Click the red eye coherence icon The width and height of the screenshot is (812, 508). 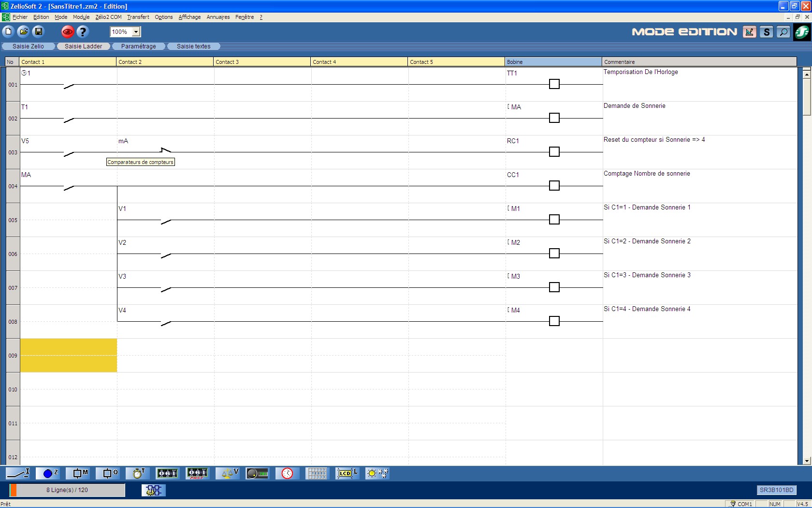click(68, 32)
